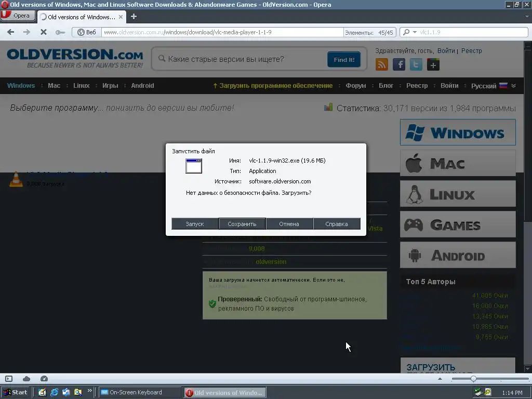The image size is (532, 399).
Task: Open the Форум nav item
Action: point(355,86)
